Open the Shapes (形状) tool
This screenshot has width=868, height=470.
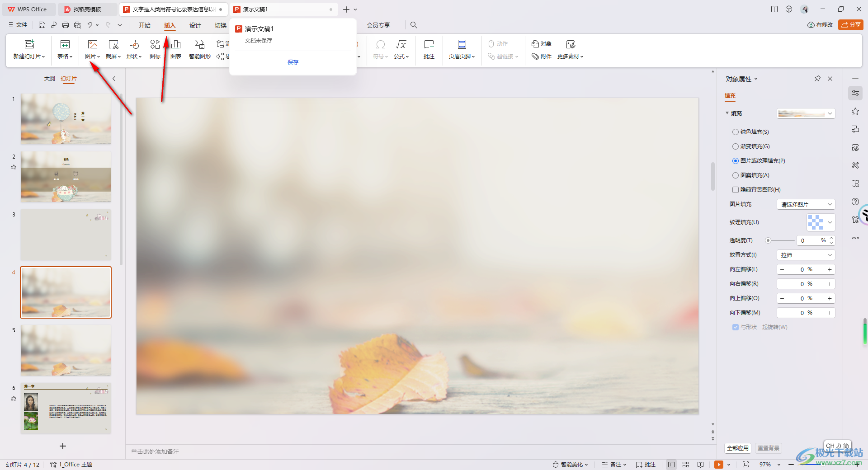[134, 44]
